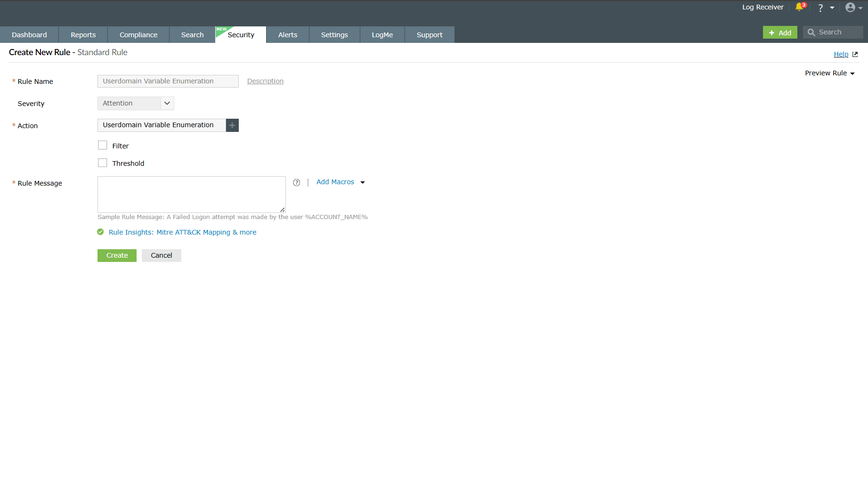The width and height of the screenshot is (868, 481).
Task: Click the question mark help icon in top bar
Action: [x=819, y=7]
